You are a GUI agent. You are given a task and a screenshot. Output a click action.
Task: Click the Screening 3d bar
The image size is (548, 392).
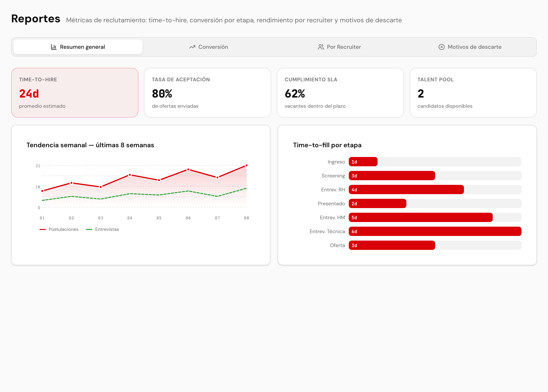[x=392, y=176]
